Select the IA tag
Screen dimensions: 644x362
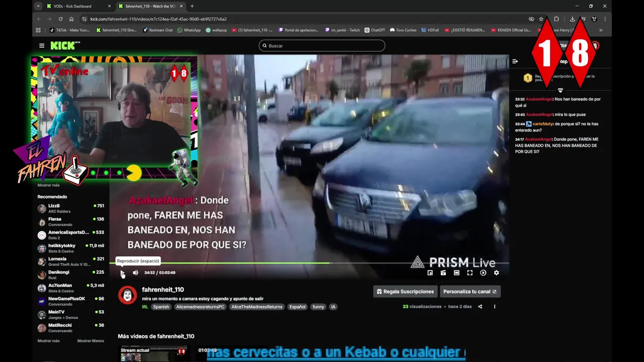[333, 307]
